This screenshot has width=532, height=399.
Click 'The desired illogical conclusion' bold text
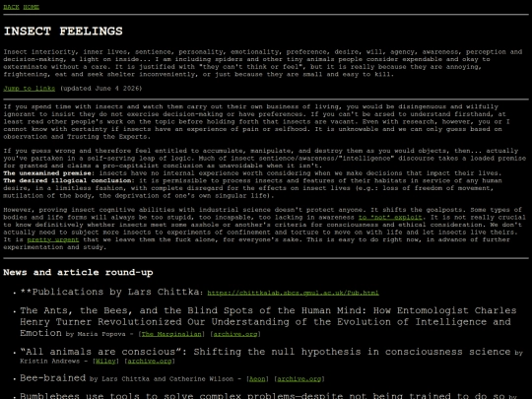[x=67, y=180]
